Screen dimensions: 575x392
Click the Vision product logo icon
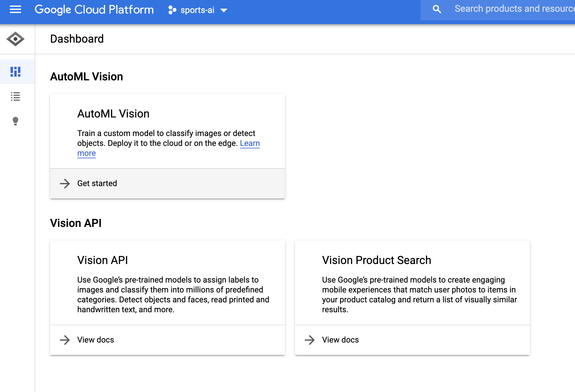[15, 39]
